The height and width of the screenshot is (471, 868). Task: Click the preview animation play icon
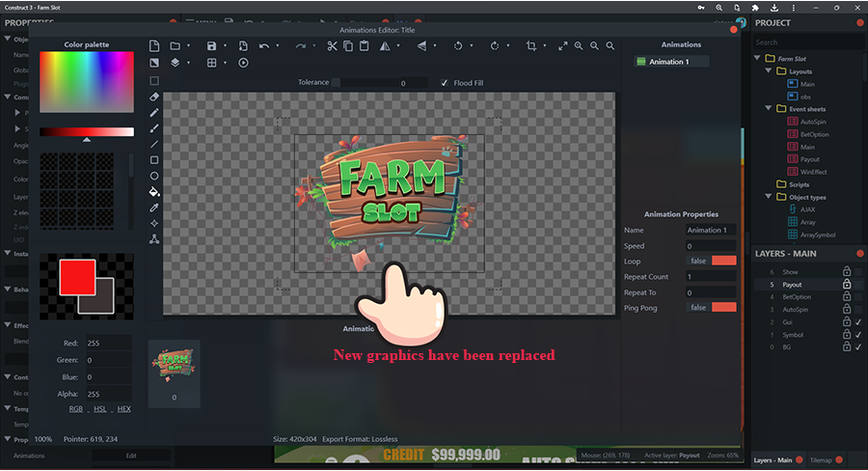[x=243, y=63]
